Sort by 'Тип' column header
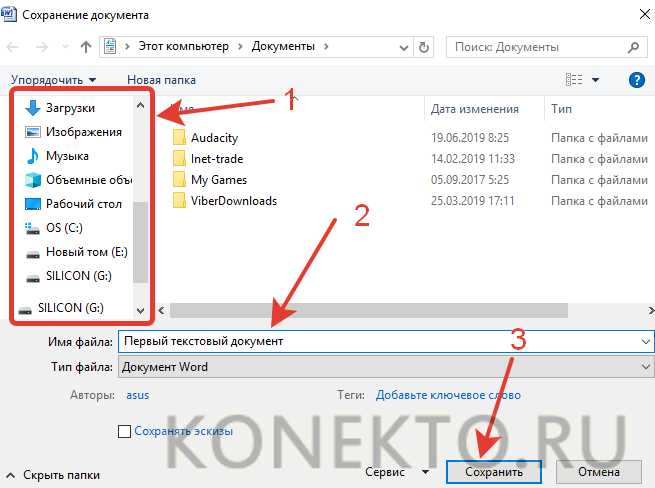The height and width of the screenshot is (488, 655). pyautogui.click(x=561, y=109)
